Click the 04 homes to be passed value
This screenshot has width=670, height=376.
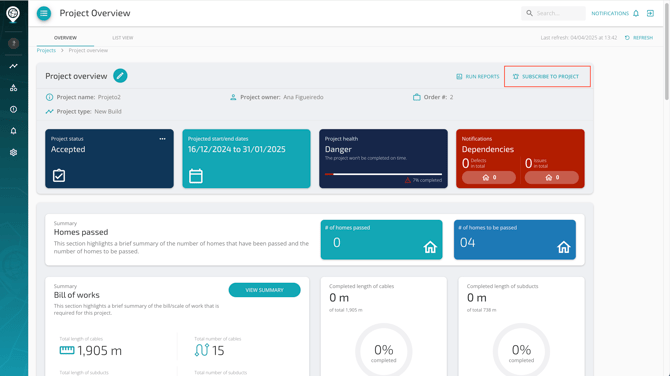(467, 243)
